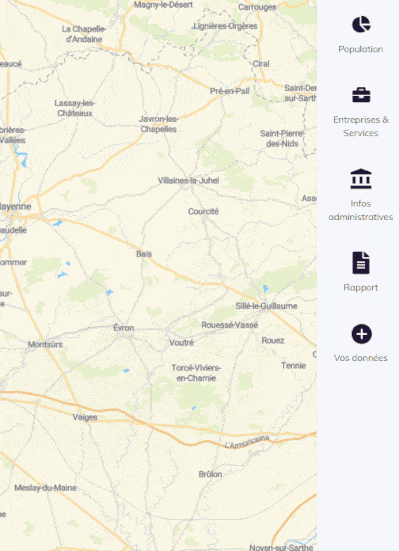Viewport: 399px width, 551px height.
Task: Click the Javron-les-Chapelles label
Action: pyautogui.click(x=159, y=124)
